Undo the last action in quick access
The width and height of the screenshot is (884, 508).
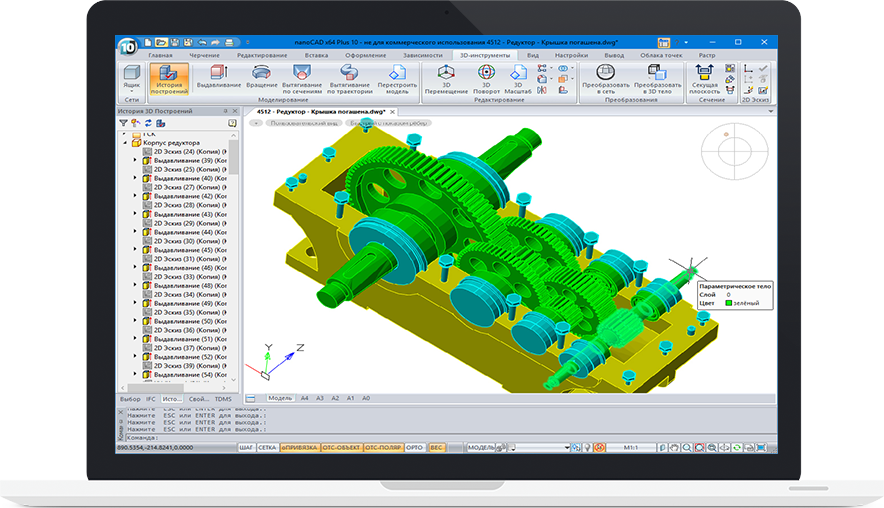click(202, 42)
